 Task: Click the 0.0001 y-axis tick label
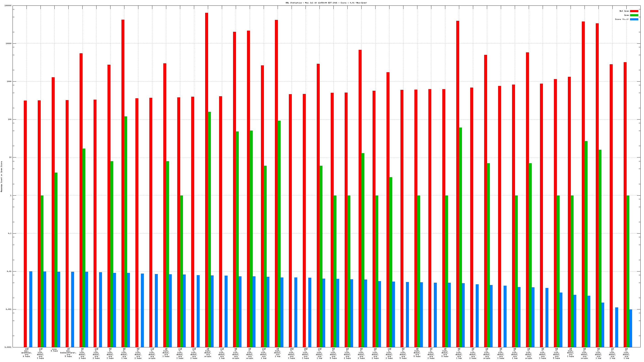point(8,347)
